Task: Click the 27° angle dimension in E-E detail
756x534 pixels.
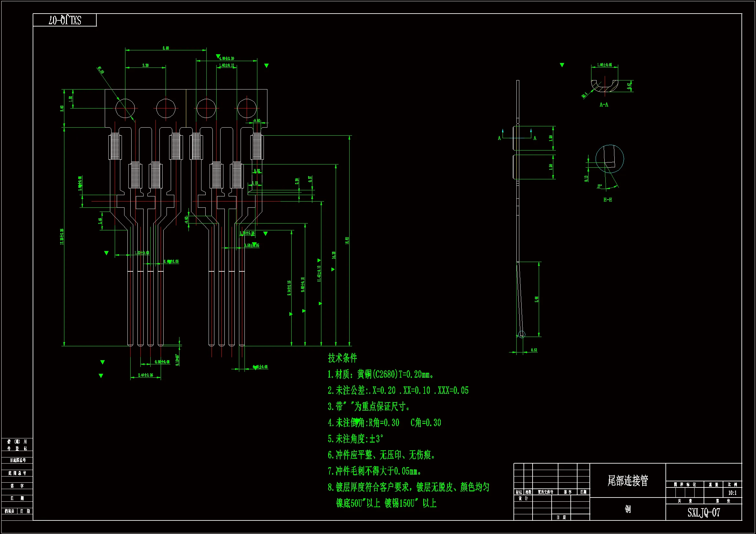Action: pos(599,186)
